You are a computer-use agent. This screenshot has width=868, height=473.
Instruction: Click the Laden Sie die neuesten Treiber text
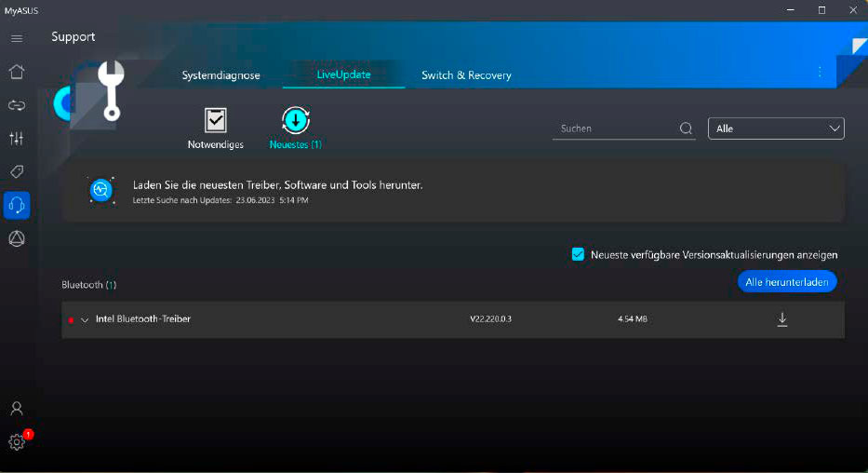(x=277, y=185)
